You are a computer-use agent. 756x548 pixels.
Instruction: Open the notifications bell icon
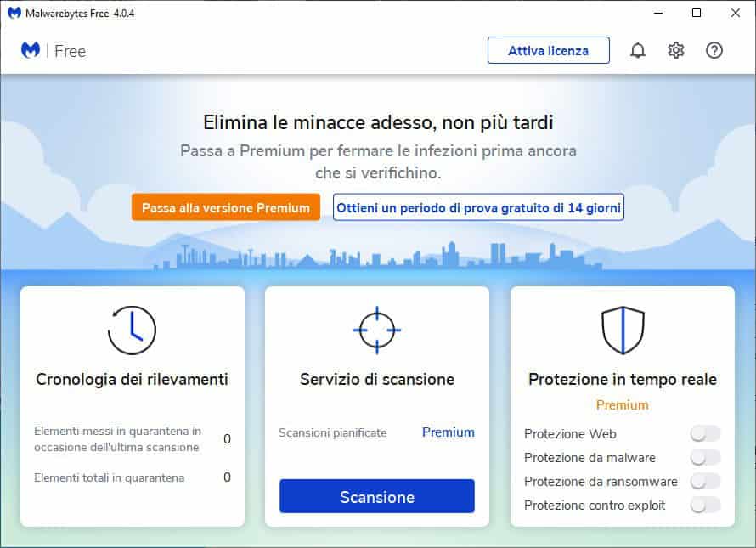click(637, 50)
